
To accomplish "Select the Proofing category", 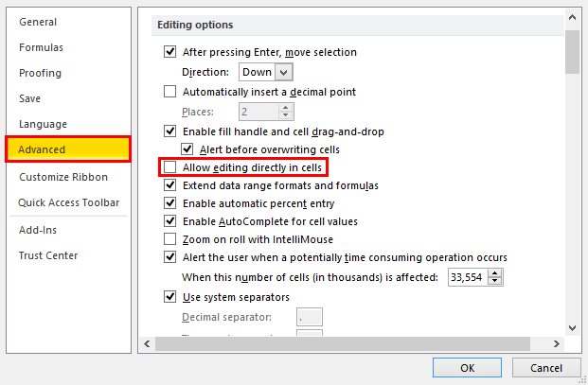I will (40, 73).
